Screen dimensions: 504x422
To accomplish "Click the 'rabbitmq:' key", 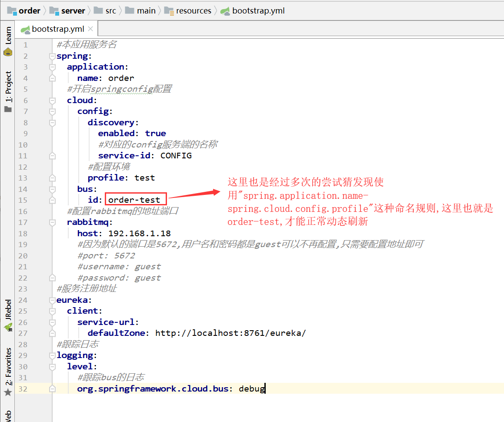I will click(x=90, y=222).
